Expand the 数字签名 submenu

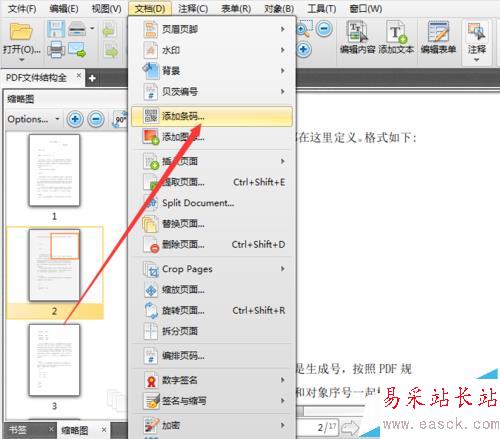point(212,380)
